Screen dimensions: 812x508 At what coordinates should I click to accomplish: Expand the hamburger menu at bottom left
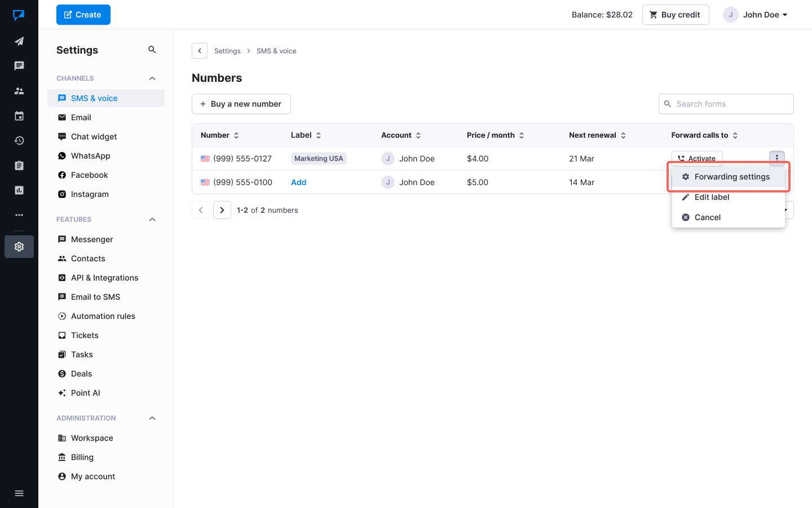coord(19,493)
